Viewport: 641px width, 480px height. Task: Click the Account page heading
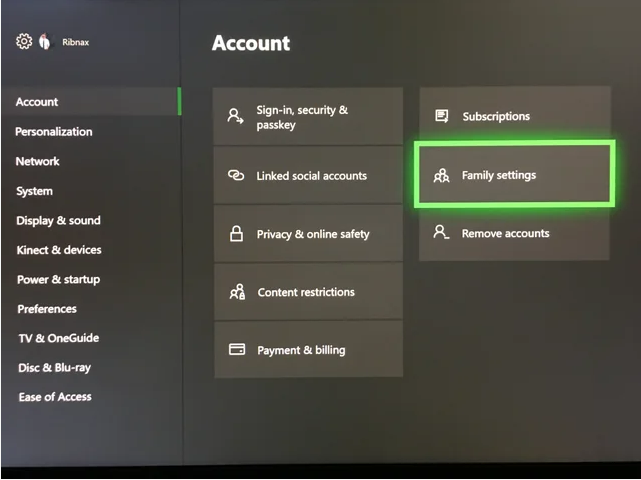click(x=251, y=43)
